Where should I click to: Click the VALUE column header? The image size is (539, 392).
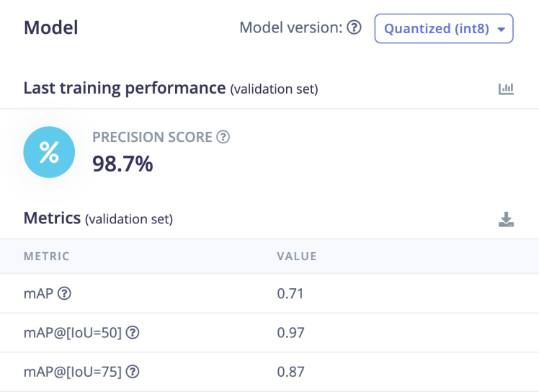pos(297,257)
